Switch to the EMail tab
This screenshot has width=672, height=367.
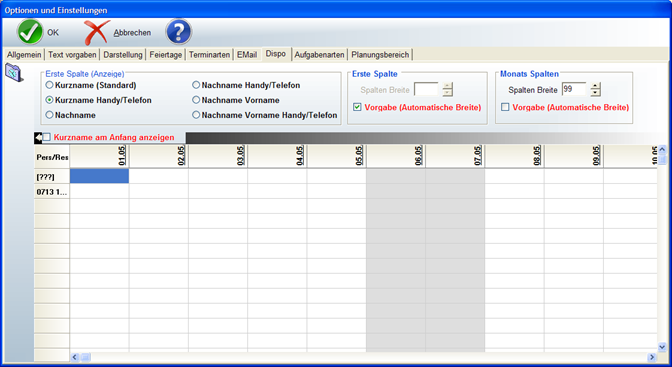247,55
